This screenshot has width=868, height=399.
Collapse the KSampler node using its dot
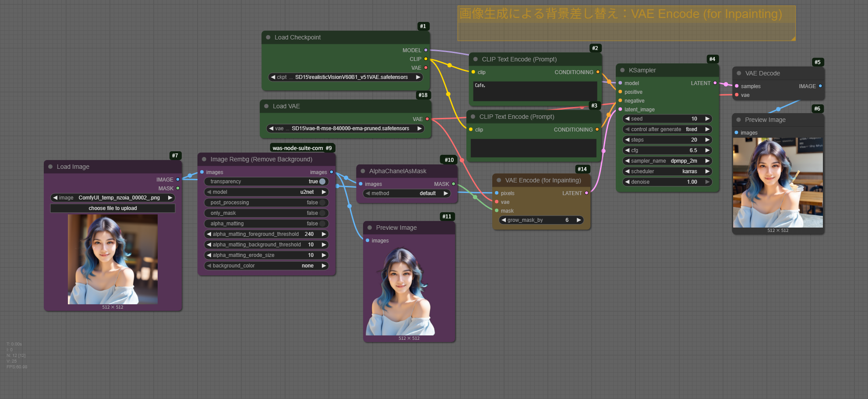[x=622, y=70]
